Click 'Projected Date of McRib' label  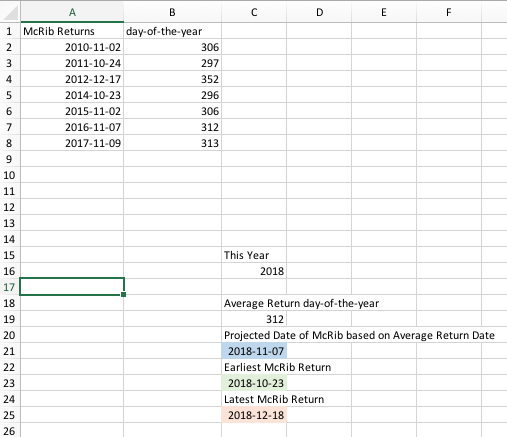[x=359, y=335]
